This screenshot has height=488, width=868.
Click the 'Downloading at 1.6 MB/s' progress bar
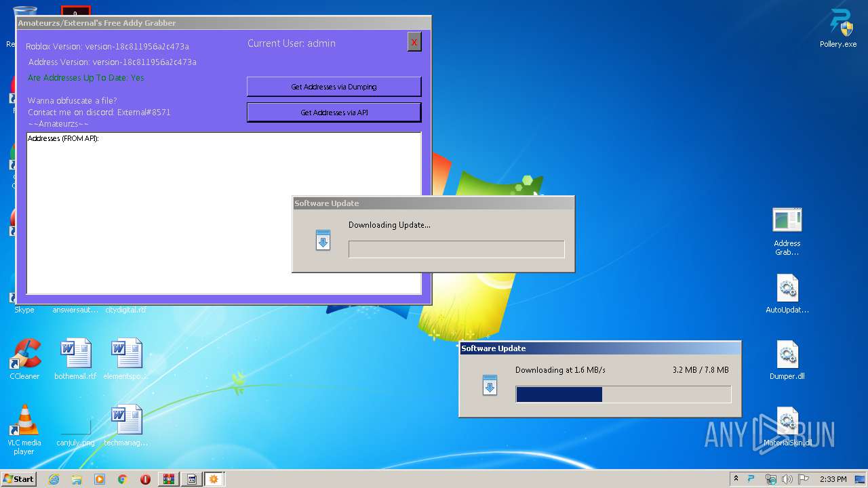(623, 394)
